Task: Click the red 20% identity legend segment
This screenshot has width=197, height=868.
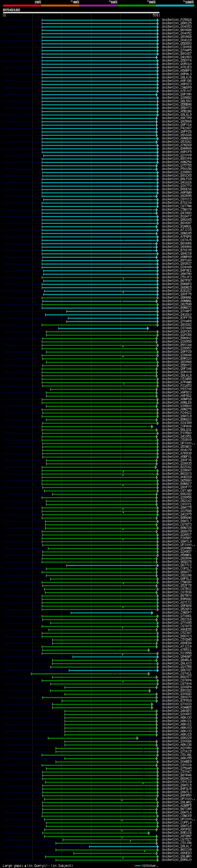Action: click(22, 6)
